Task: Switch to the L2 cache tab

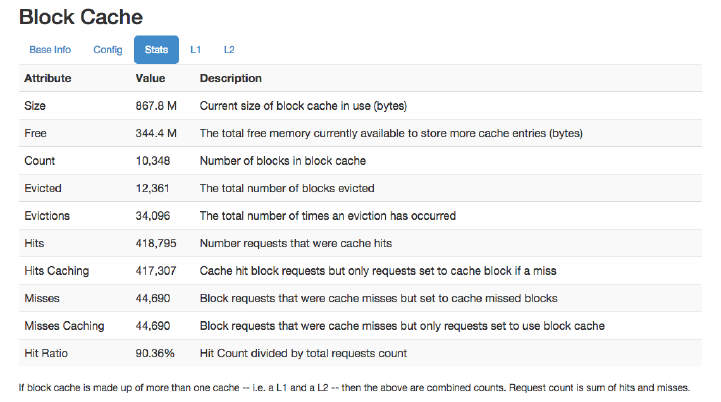Action: (229, 49)
